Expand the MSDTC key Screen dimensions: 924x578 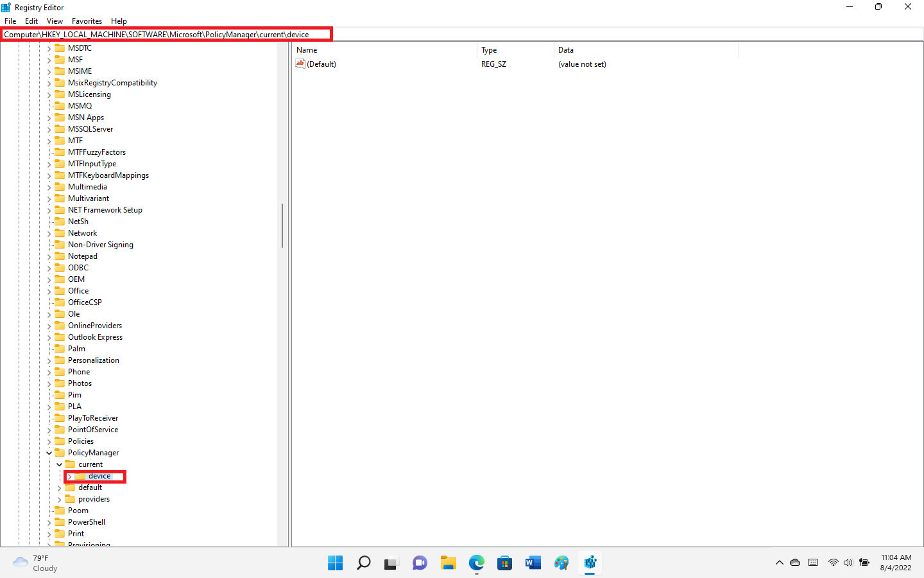(x=49, y=48)
